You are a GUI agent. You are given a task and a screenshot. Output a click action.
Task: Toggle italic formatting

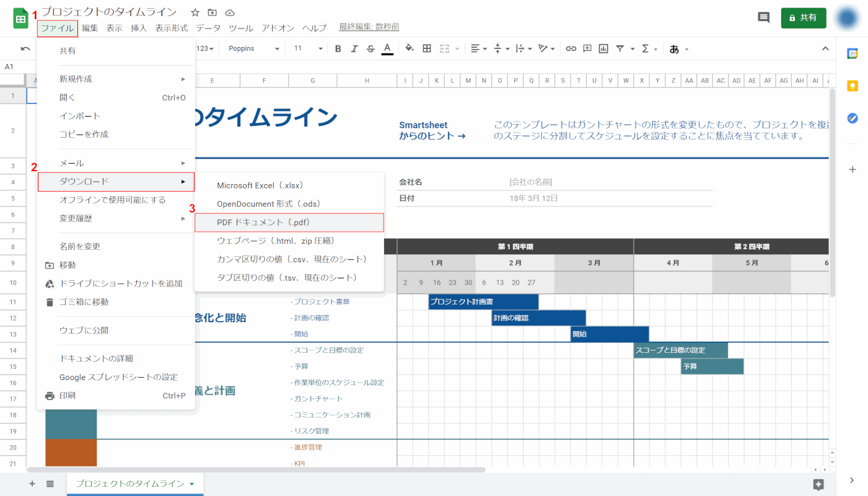pos(354,49)
